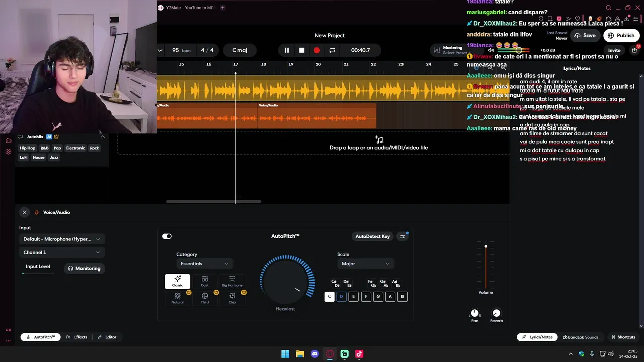Screen dimensions: 644x362
Task: Select the Natural AutoPitch effect
Action: [177, 298]
